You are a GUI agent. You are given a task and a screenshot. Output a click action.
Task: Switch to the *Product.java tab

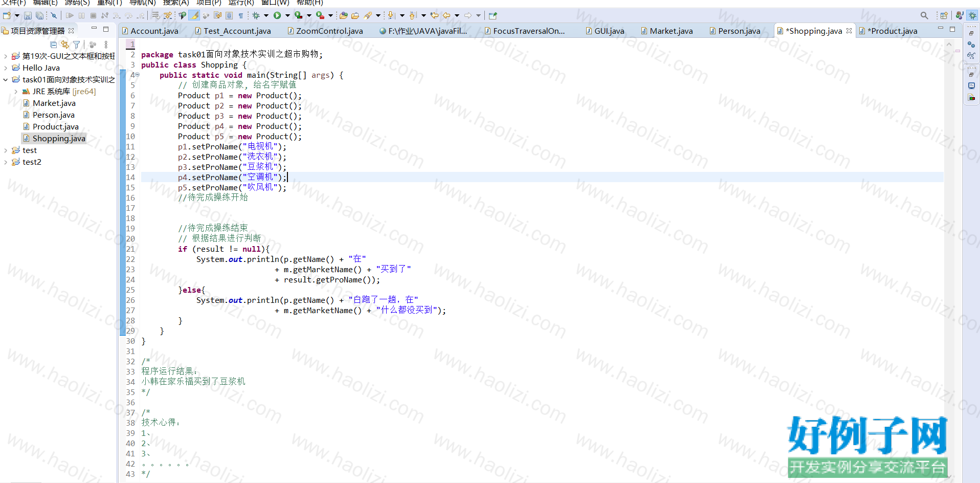(x=888, y=31)
